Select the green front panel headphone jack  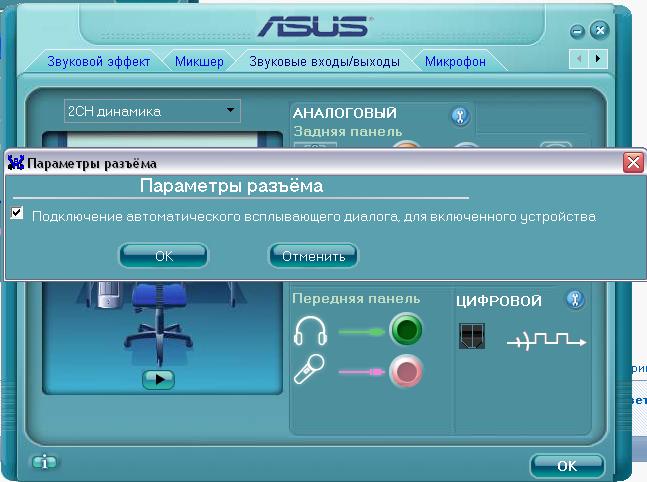pos(406,330)
